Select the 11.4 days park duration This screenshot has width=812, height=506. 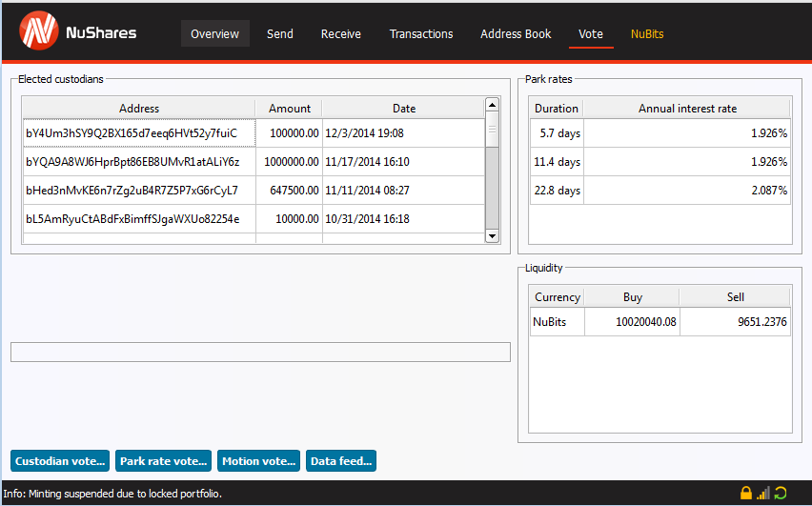(558, 162)
